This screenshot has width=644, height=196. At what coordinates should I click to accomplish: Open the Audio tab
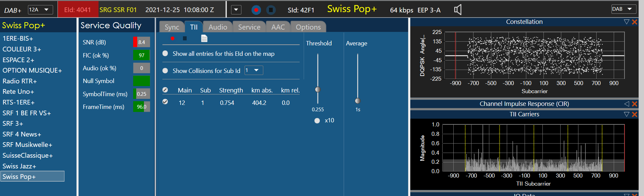pos(218,27)
